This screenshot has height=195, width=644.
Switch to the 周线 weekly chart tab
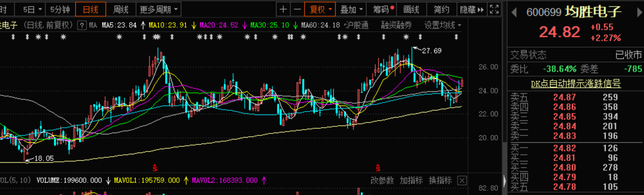pyautogui.click(x=121, y=9)
